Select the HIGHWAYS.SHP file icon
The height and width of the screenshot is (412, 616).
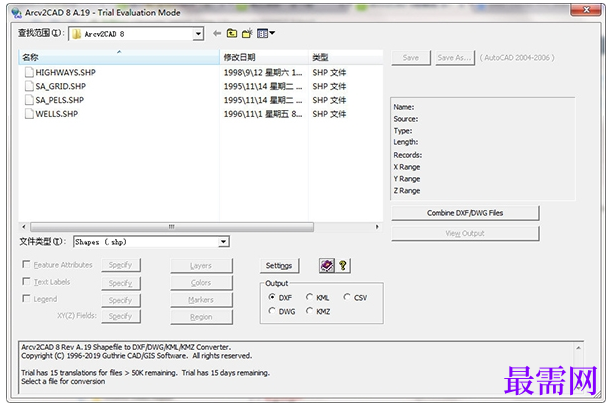(29, 72)
